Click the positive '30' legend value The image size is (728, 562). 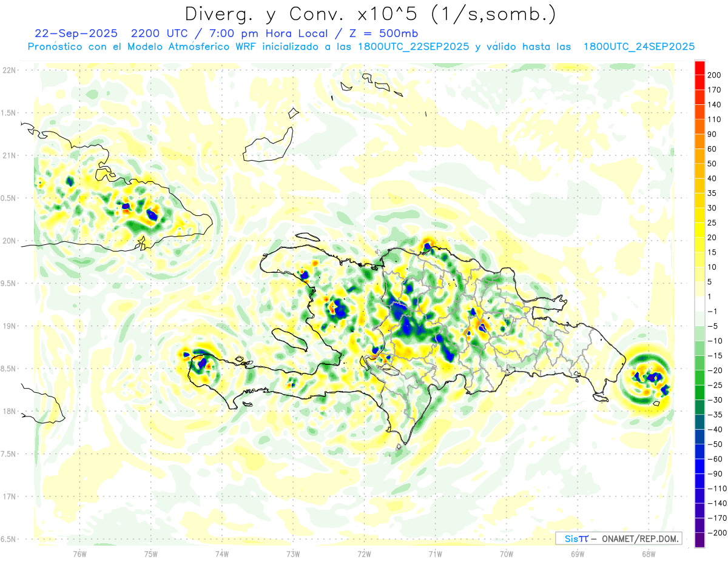[712, 208]
